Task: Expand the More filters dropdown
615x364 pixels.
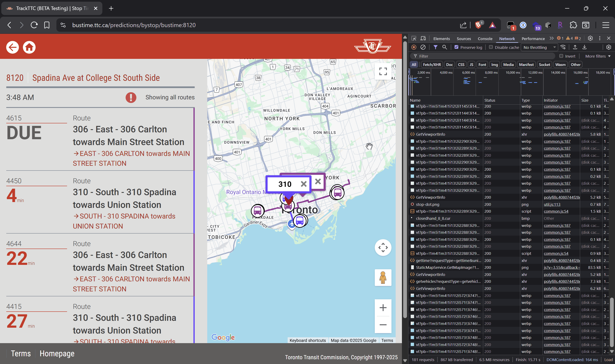Action: point(598,56)
